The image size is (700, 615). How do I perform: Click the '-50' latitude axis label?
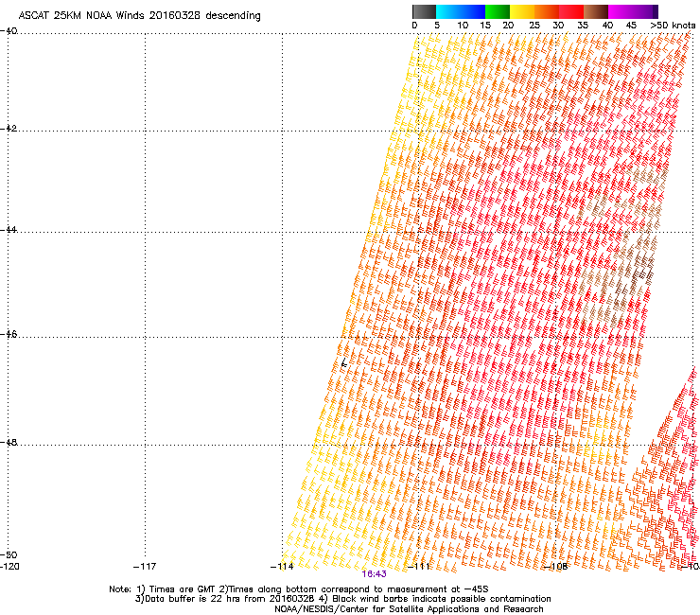coord(9,554)
